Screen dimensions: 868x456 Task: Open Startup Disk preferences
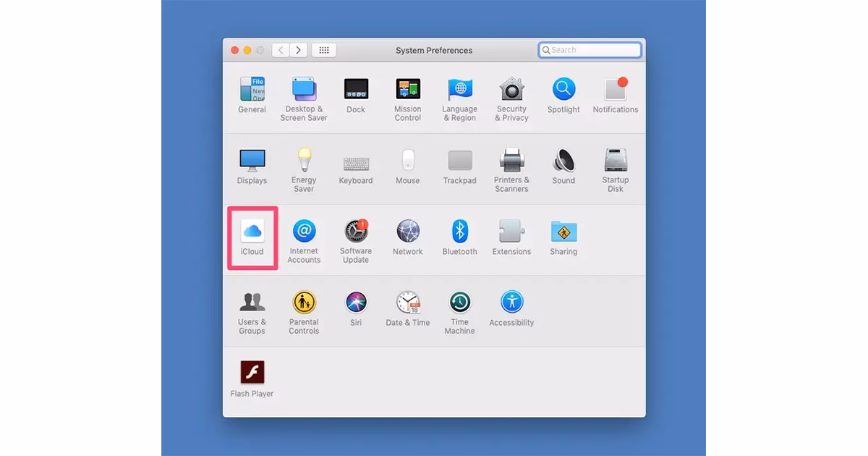click(x=616, y=170)
